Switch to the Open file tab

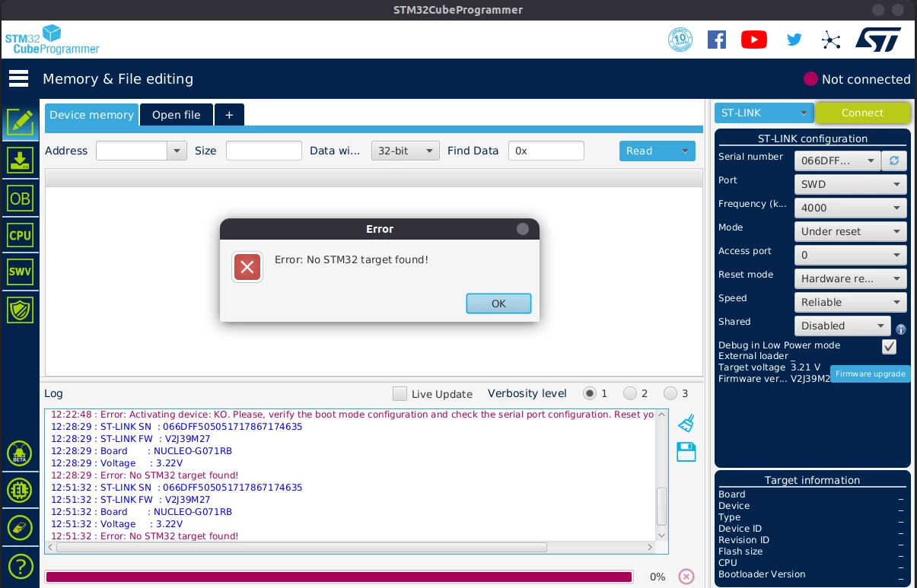pos(177,115)
